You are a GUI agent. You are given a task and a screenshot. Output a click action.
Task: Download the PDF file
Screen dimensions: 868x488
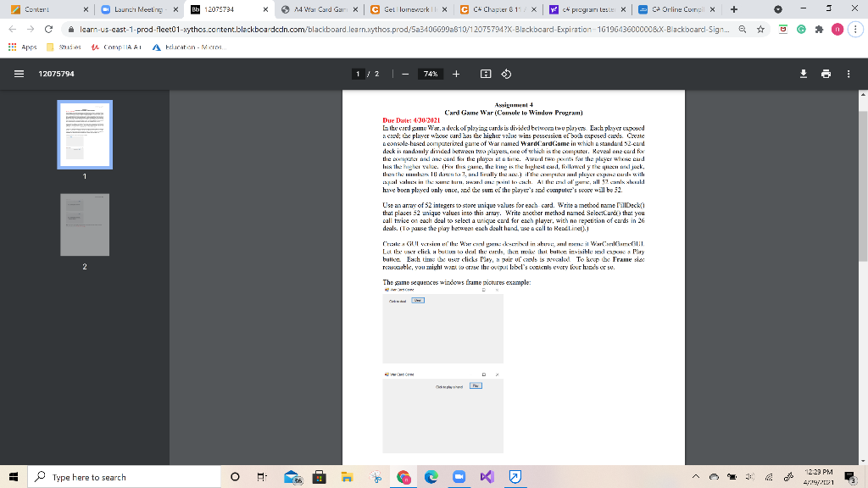pyautogui.click(x=804, y=74)
